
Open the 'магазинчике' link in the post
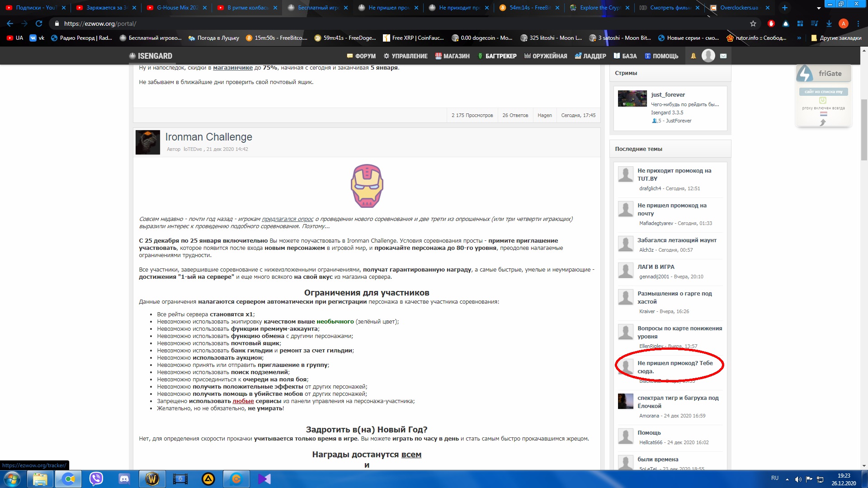[x=232, y=68]
